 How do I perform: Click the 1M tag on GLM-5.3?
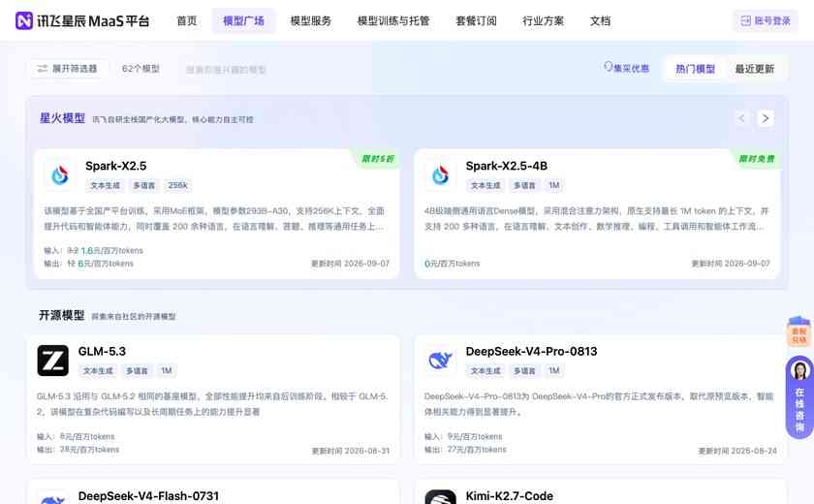166,370
